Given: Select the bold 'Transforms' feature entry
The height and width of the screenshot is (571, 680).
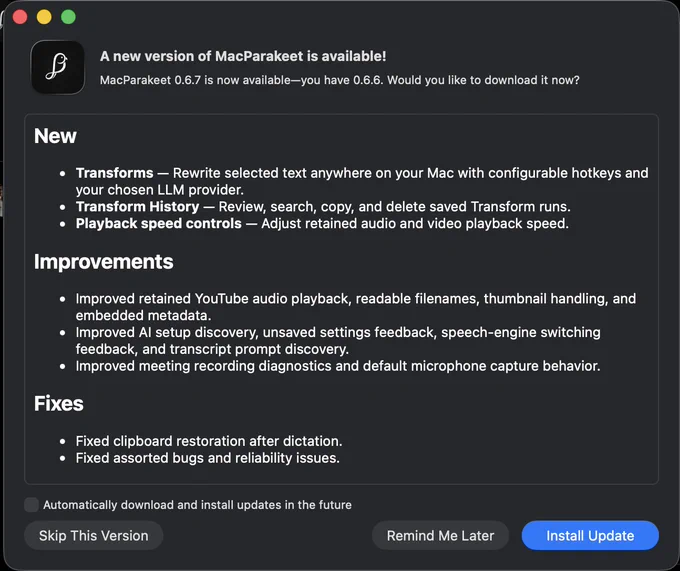Looking at the screenshot, I should (114, 173).
